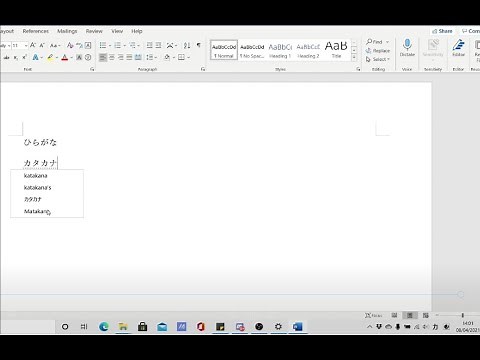Center the paragraph text
480x360 pixels.
112,58
